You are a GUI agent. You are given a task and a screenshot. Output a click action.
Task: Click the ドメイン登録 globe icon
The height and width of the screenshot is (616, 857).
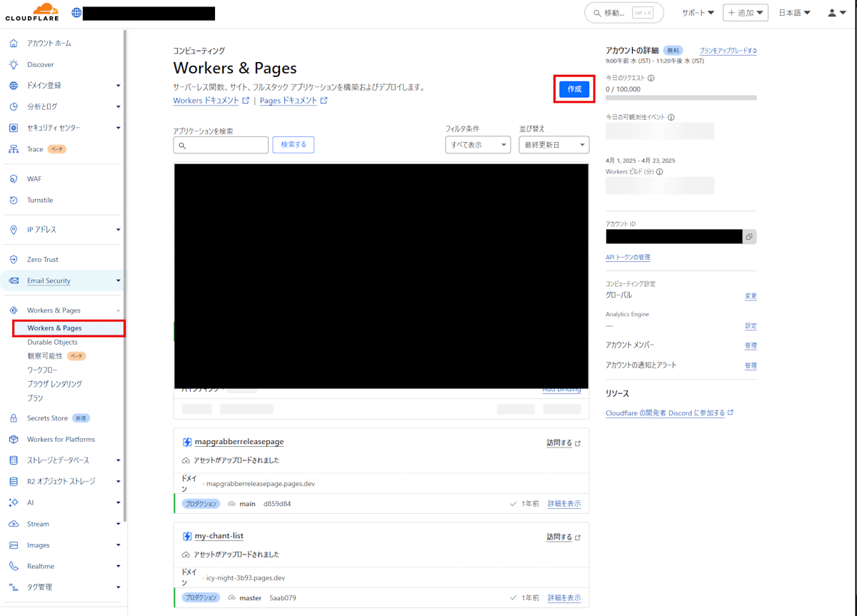[x=14, y=86]
